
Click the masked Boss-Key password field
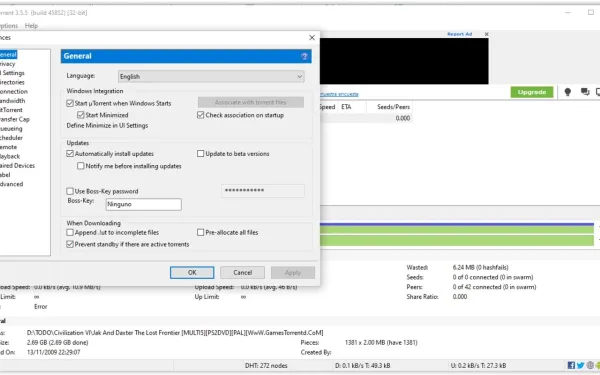[x=263, y=191]
